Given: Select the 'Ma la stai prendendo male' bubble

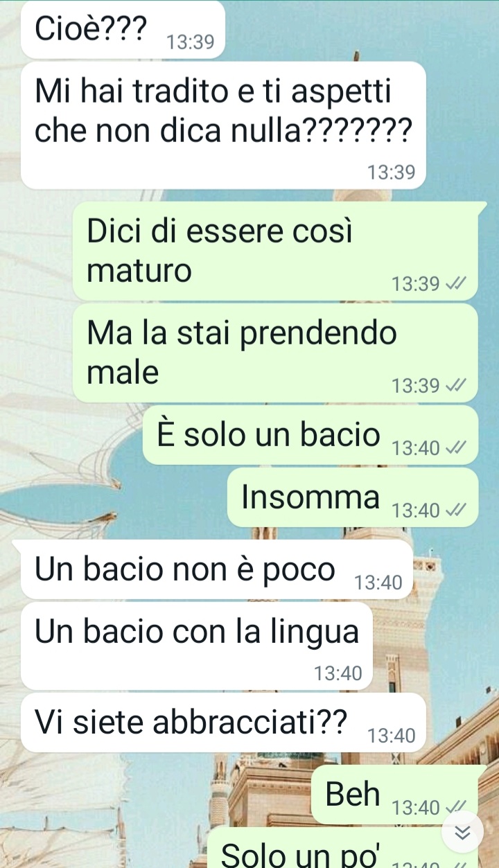Looking at the screenshot, I should point(276,353).
